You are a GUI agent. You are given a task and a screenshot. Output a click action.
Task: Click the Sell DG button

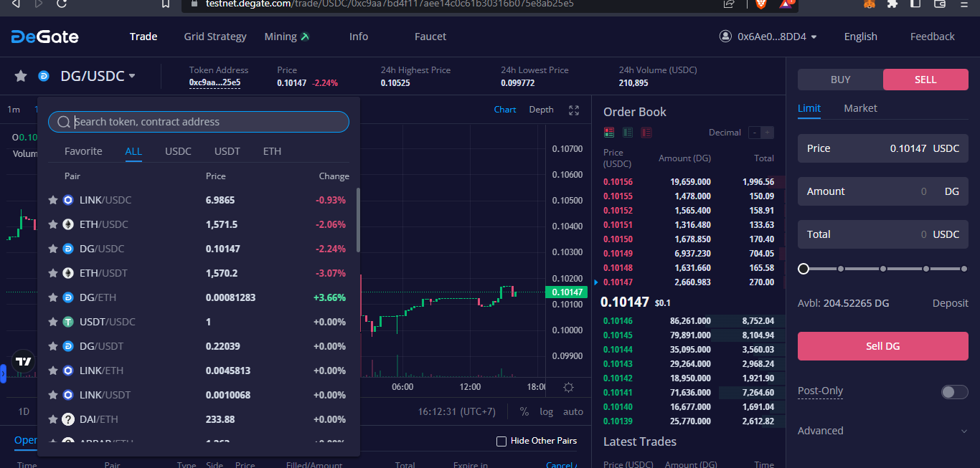[883, 346]
